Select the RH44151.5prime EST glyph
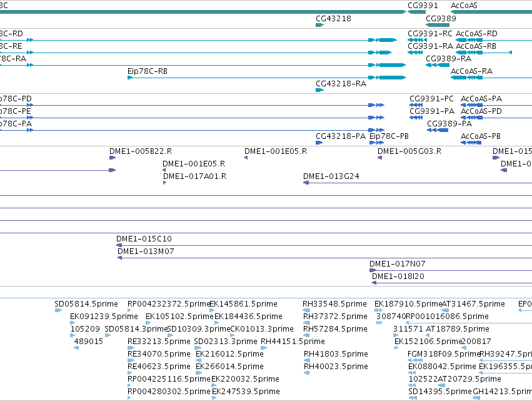The height and width of the screenshot is (401, 532). [x=264, y=348]
